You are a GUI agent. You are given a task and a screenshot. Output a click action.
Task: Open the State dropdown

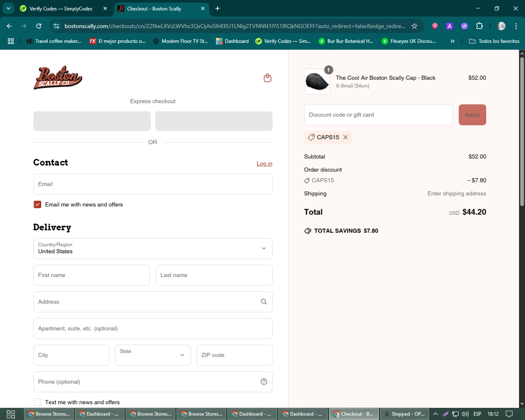click(153, 355)
